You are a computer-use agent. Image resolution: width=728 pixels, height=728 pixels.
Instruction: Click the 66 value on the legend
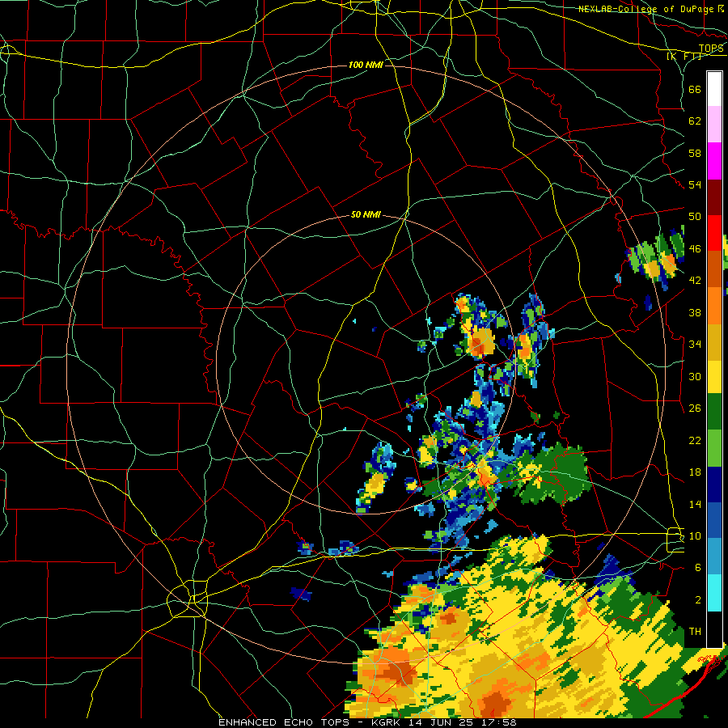pos(695,89)
